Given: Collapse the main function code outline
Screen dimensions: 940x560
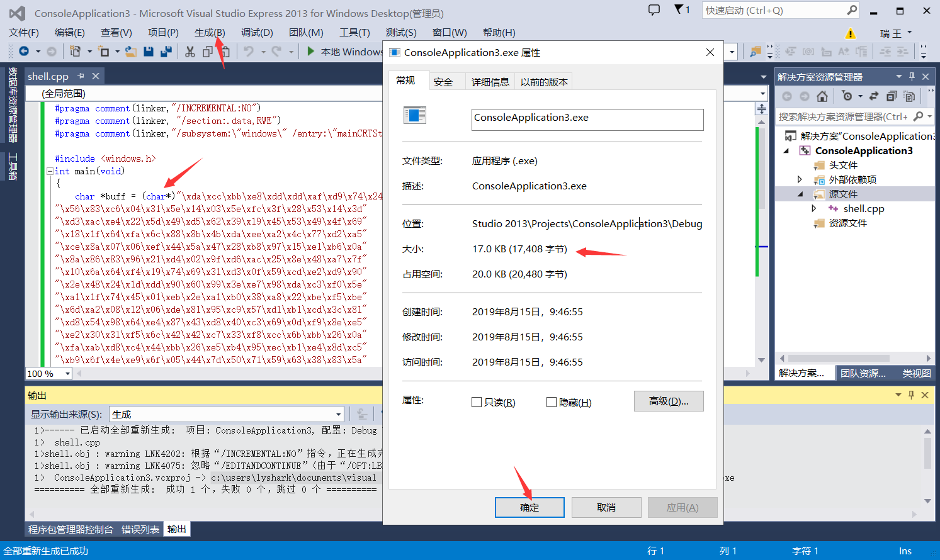Looking at the screenshot, I should point(50,171).
